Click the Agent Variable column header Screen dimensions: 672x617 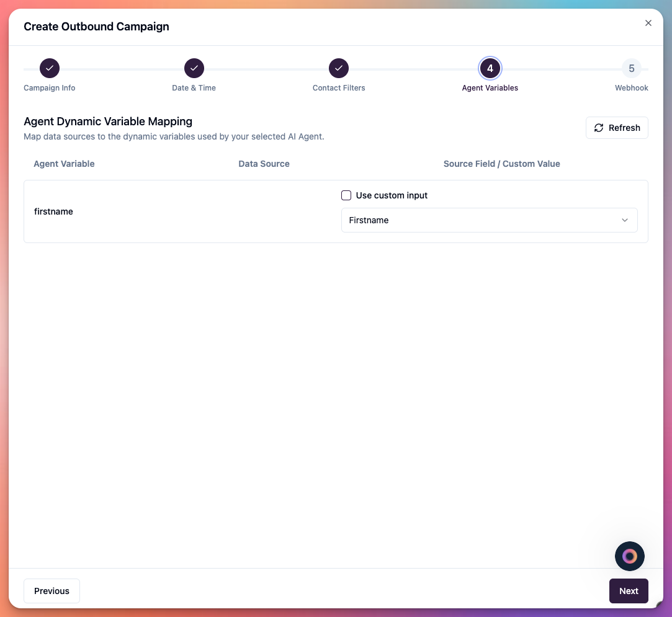pos(65,164)
